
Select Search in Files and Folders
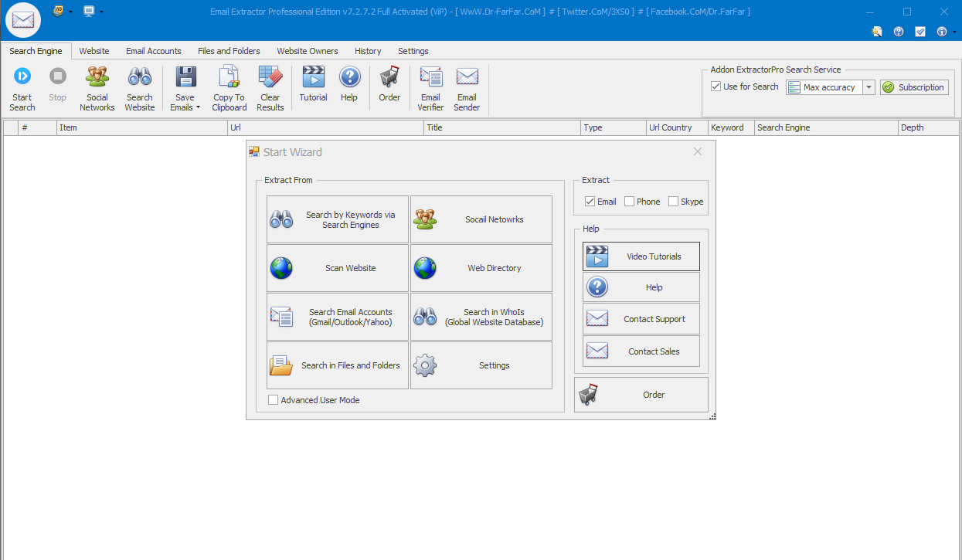point(338,365)
